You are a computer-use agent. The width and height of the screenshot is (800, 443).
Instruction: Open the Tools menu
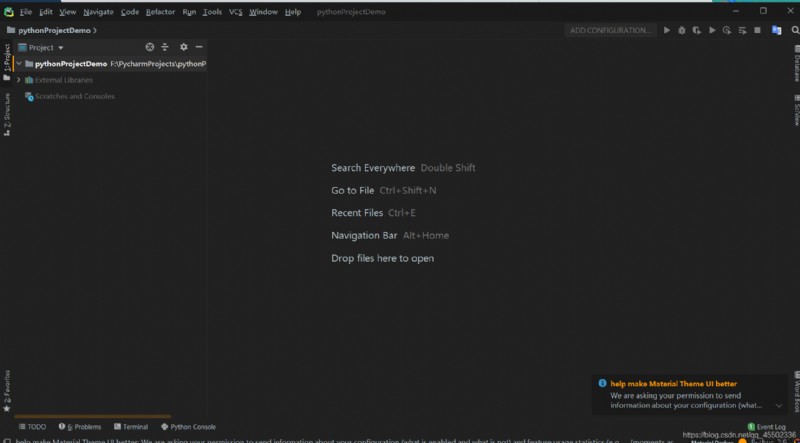pyautogui.click(x=212, y=12)
